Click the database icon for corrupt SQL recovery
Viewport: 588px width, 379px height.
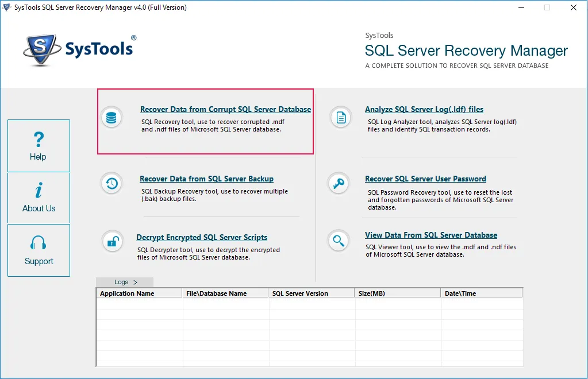point(112,117)
